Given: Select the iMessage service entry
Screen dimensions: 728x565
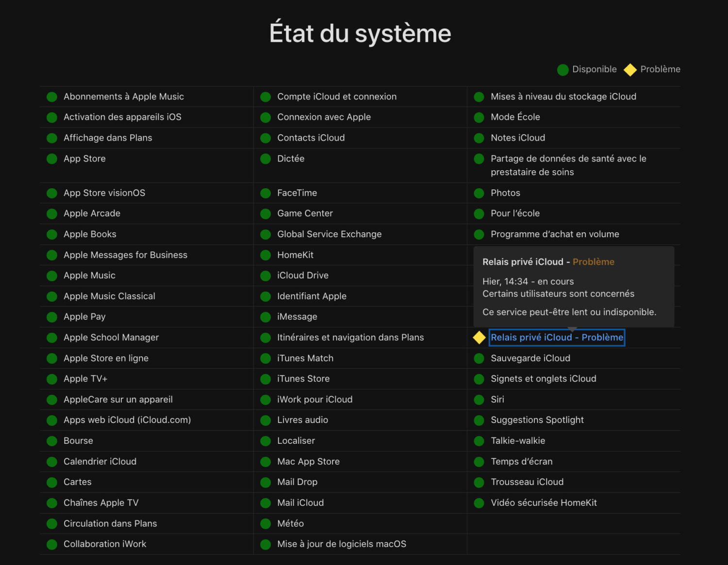Looking at the screenshot, I should (297, 317).
